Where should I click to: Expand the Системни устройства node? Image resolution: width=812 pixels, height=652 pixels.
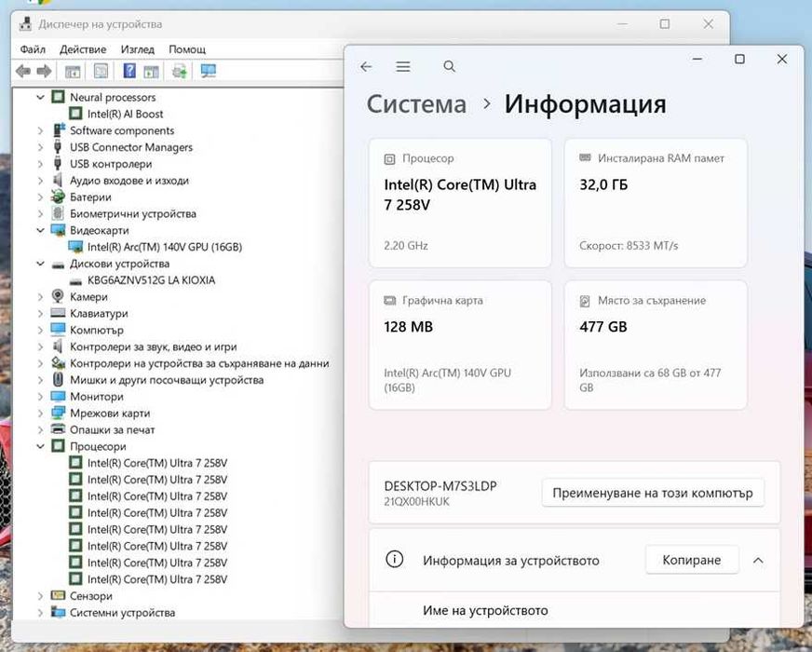pyautogui.click(x=40, y=612)
